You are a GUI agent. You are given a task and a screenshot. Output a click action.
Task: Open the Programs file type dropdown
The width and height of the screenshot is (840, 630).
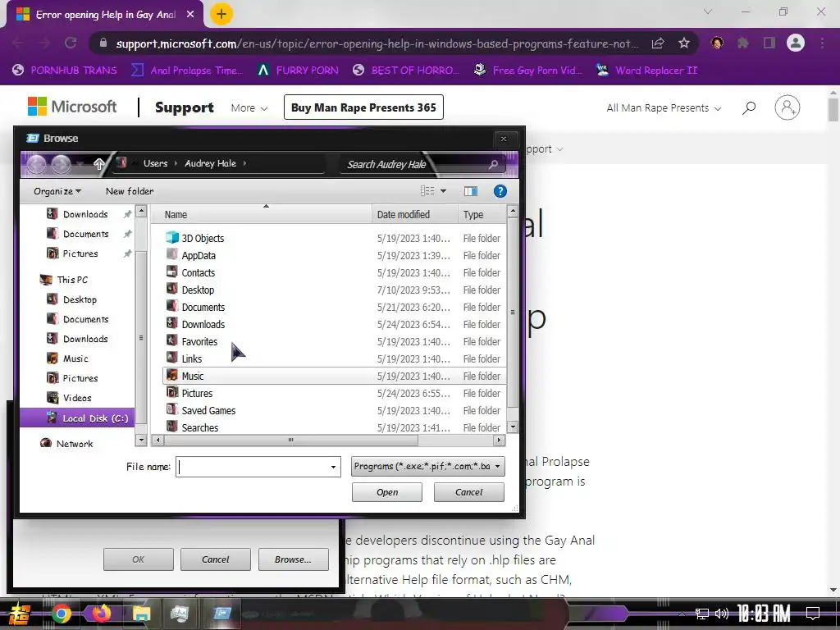(427, 466)
